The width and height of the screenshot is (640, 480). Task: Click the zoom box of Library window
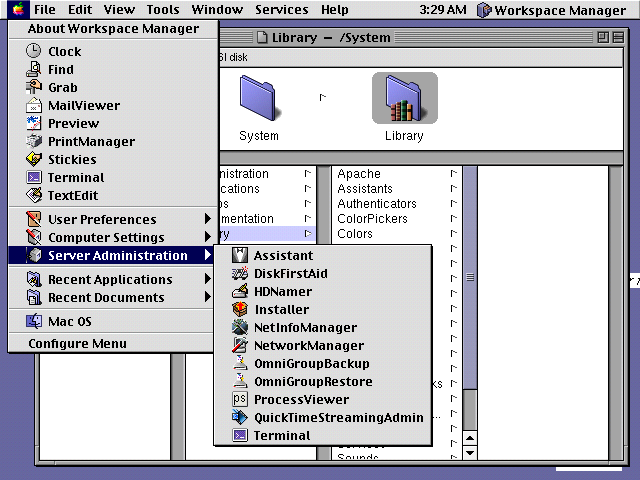[603, 38]
